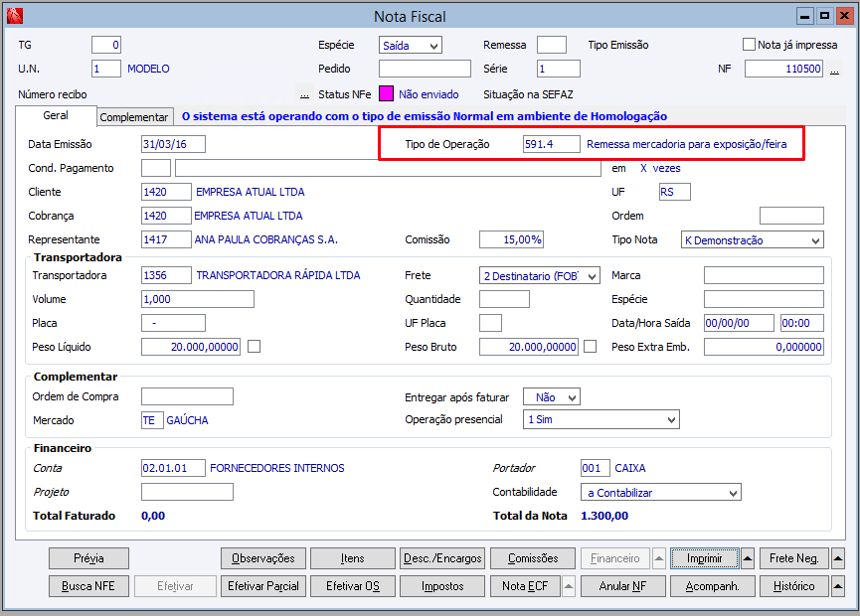The height and width of the screenshot is (616, 860).
Task: Click the Ordem de Compra field
Action: tap(187, 396)
